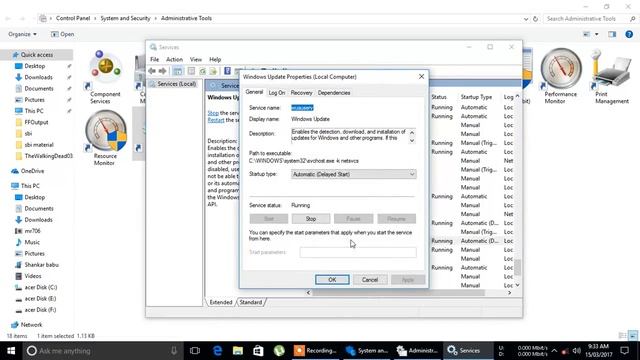Open File menu in Services
The image size is (640, 360).
[x=155, y=59]
